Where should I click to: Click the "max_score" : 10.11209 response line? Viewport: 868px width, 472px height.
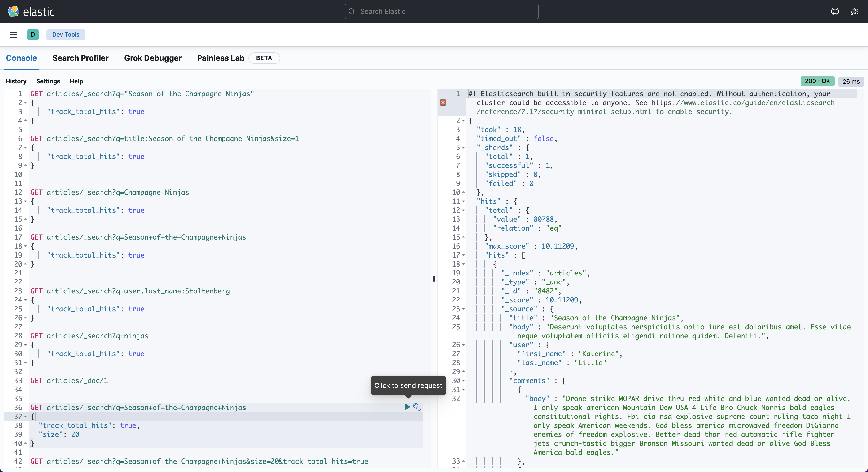(x=531, y=246)
